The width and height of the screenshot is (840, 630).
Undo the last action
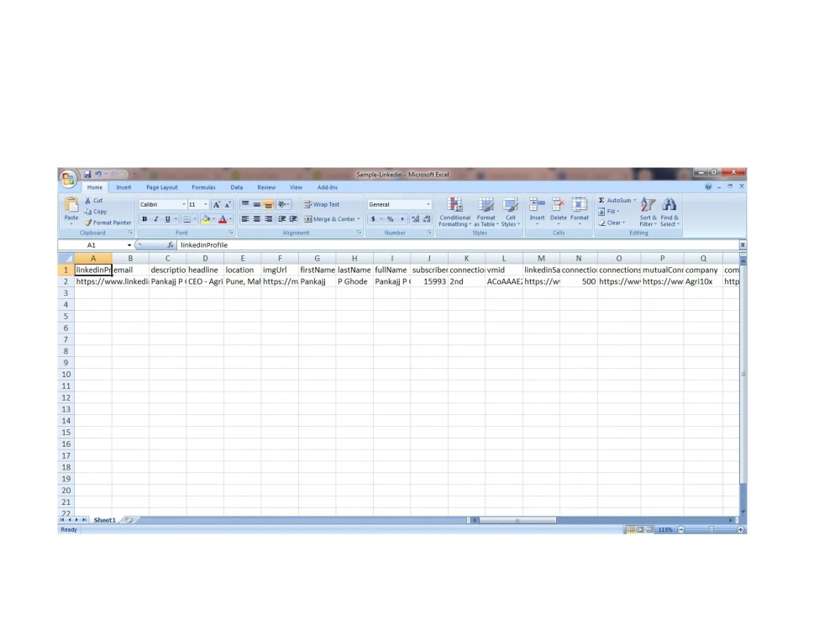[x=98, y=174]
